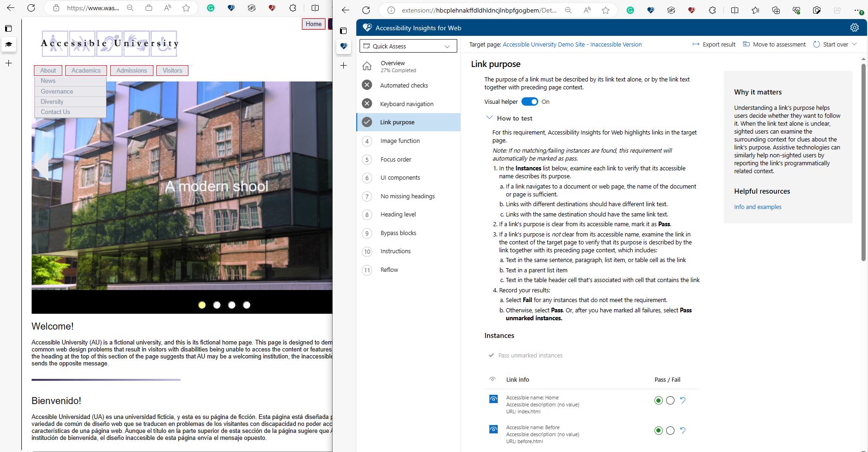Select Link purpose test

click(x=408, y=122)
